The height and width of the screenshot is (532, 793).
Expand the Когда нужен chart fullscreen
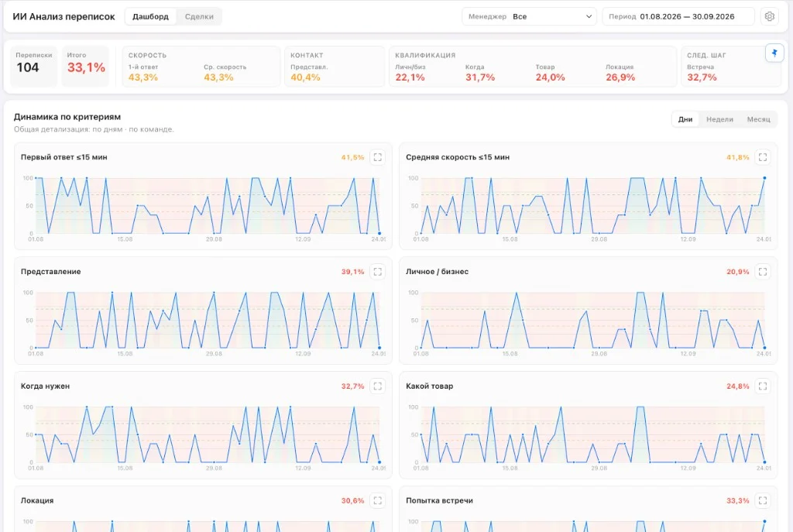(377, 386)
